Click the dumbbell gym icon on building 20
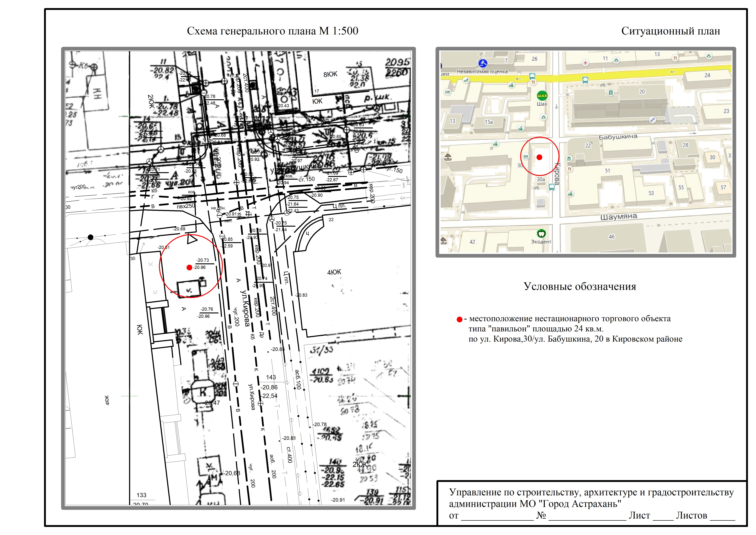This screenshot has height=535, width=756. tap(652, 120)
